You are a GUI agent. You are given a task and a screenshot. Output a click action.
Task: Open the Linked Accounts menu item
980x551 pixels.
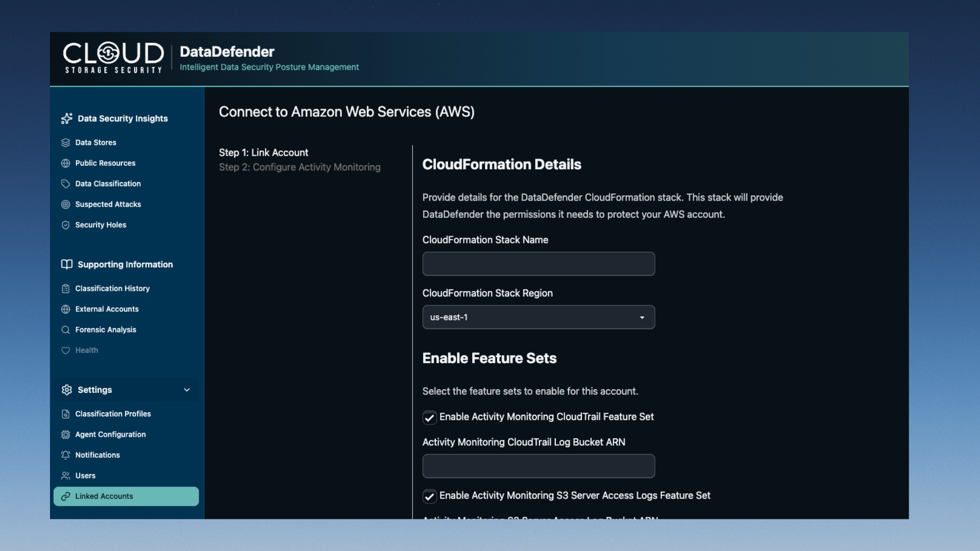[104, 496]
